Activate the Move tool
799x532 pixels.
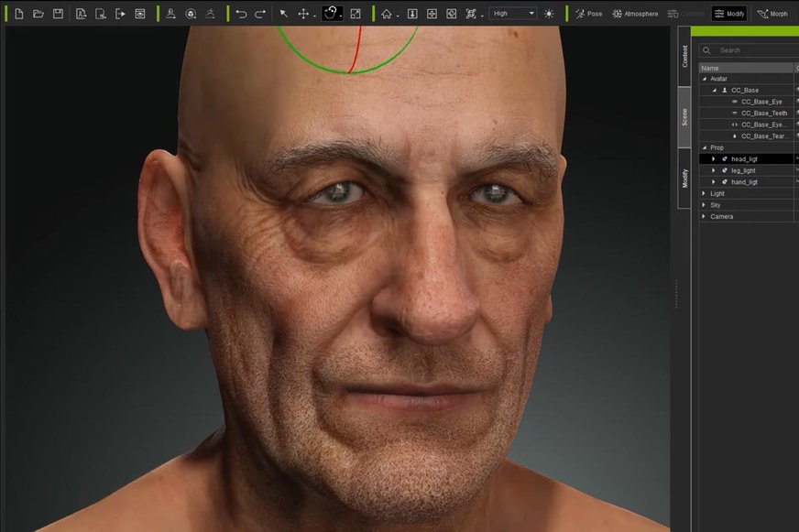pyautogui.click(x=303, y=14)
